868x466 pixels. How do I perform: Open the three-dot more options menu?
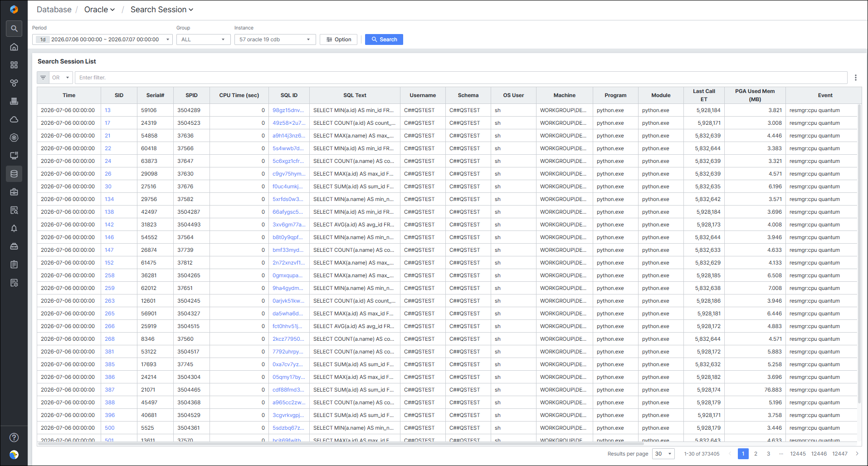(856, 78)
